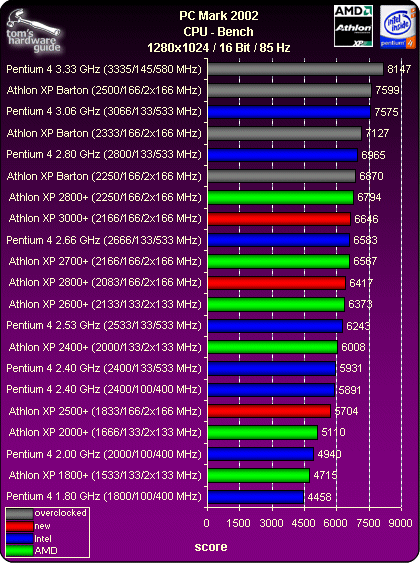Click the gray bar scoring 7599
Viewport: 420px width, 563px height.
tap(290, 90)
